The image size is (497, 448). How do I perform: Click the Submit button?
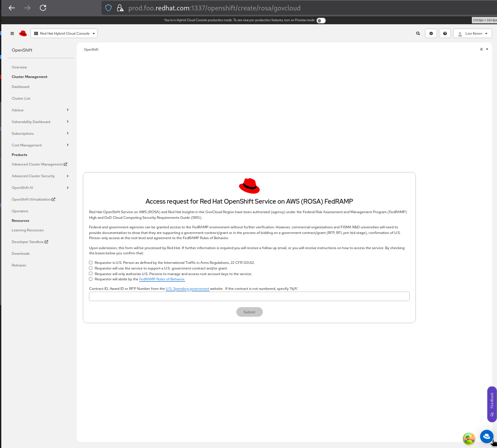pyautogui.click(x=249, y=312)
